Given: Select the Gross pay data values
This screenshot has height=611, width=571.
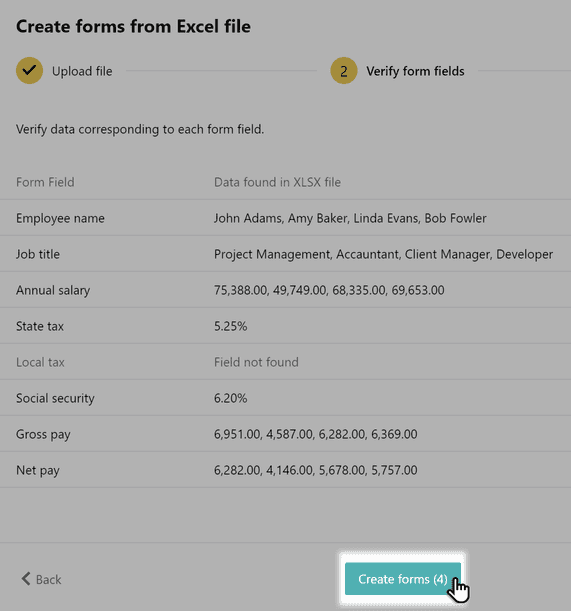Looking at the screenshot, I should 315,434.
